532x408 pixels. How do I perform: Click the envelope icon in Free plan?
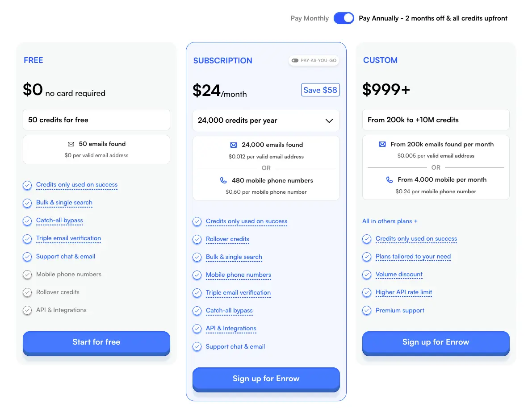71,144
